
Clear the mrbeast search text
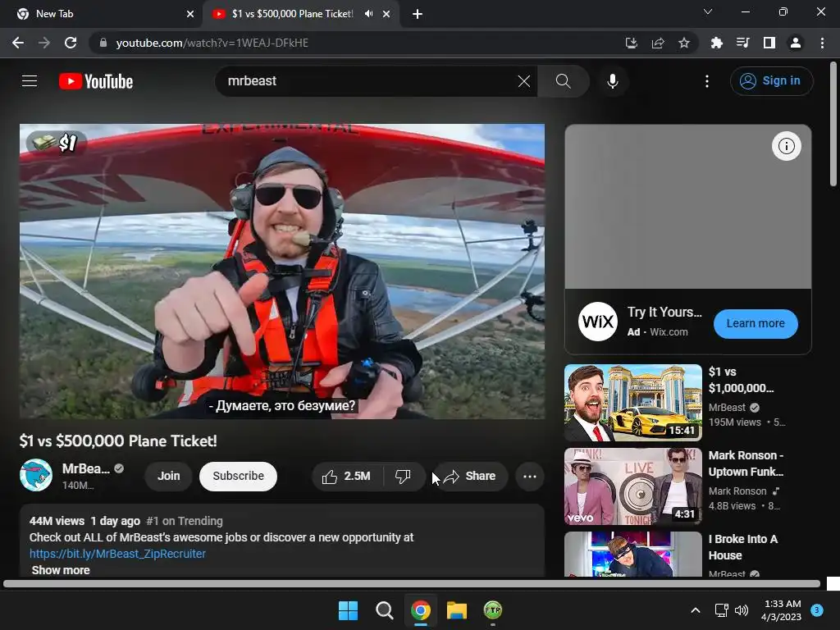point(524,81)
